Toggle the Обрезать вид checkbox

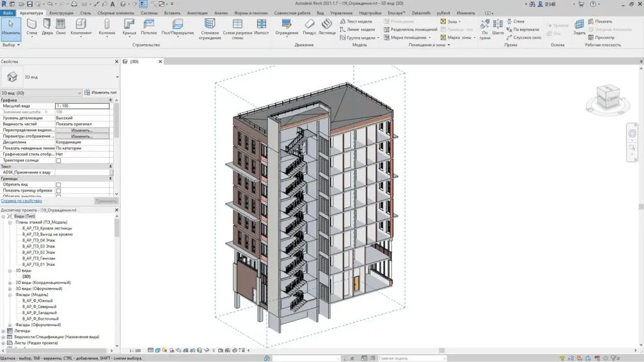coord(58,184)
